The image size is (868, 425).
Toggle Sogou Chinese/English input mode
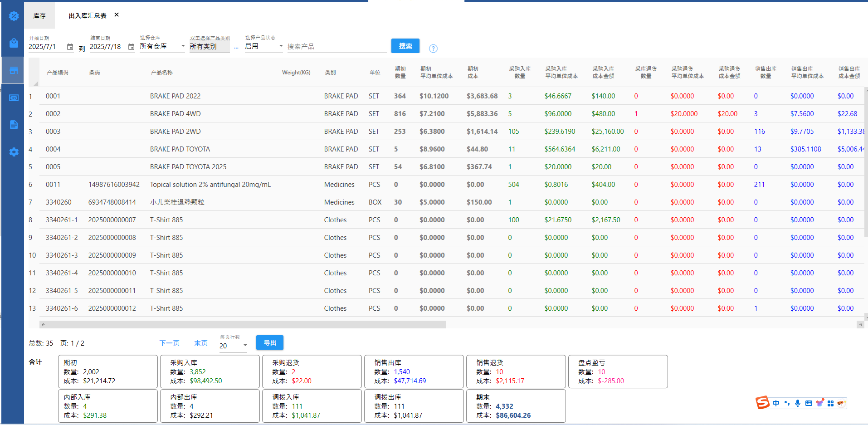pos(776,403)
